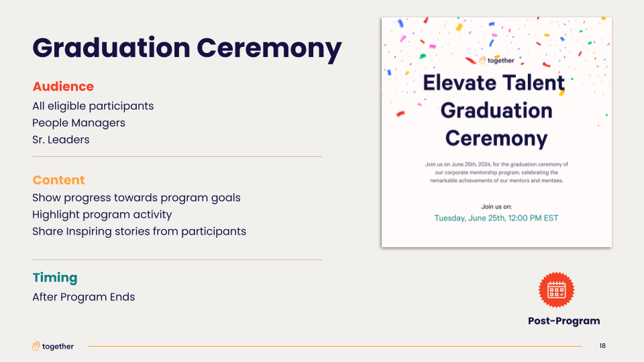Click the Audience heading

click(63, 86)
